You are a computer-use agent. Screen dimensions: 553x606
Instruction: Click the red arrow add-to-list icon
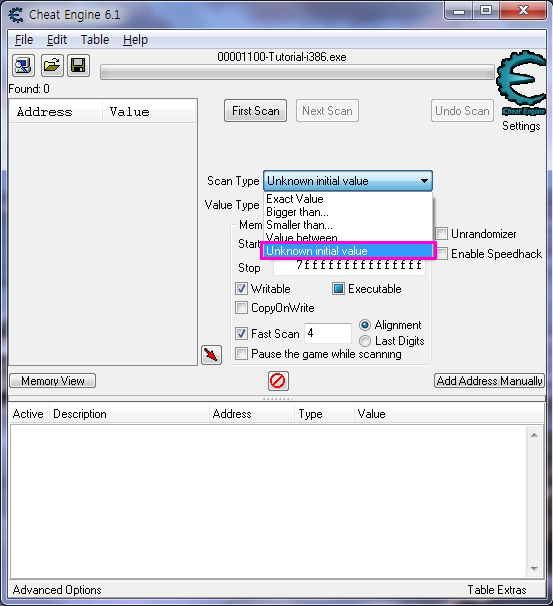click(x=211, y=354)
